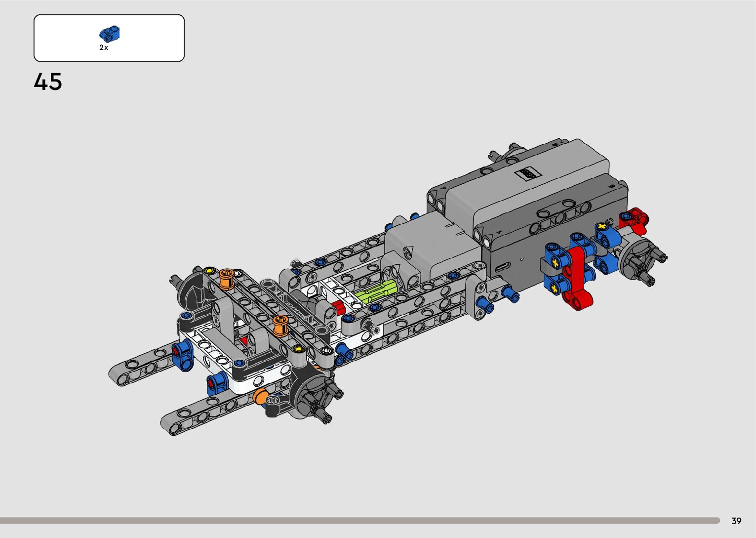Open the parts callout box
The image size is (756, 538).
pyautogui.click(x=109, y=38)
